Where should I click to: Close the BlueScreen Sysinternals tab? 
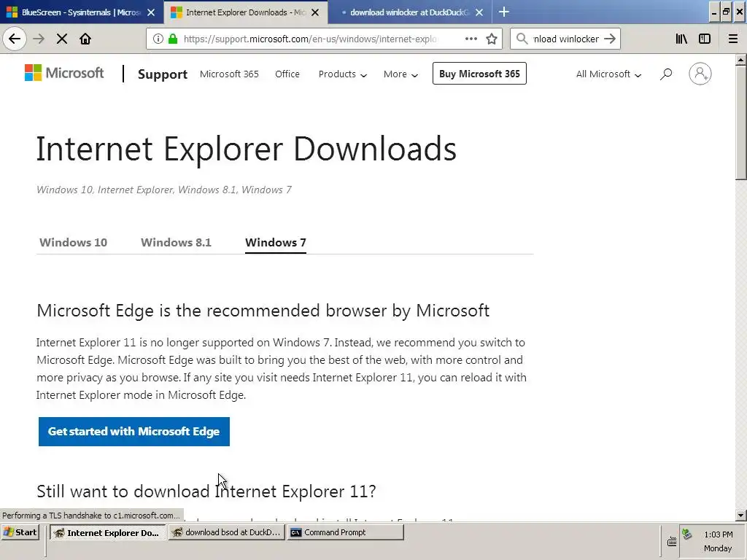pos(151,12)
